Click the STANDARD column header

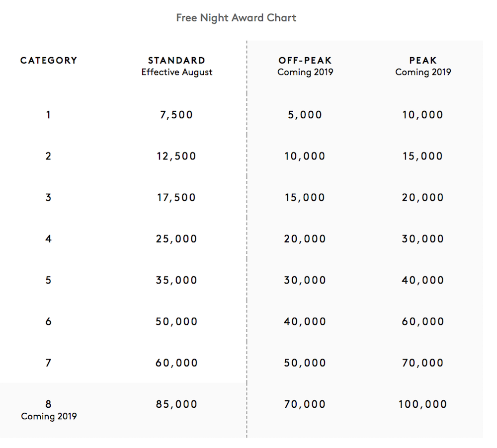[176, 61]
